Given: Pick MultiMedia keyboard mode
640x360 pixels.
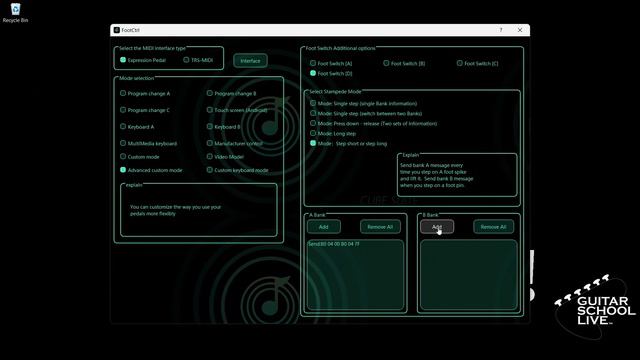Looking at the screenshot, I should pos(149,144).
